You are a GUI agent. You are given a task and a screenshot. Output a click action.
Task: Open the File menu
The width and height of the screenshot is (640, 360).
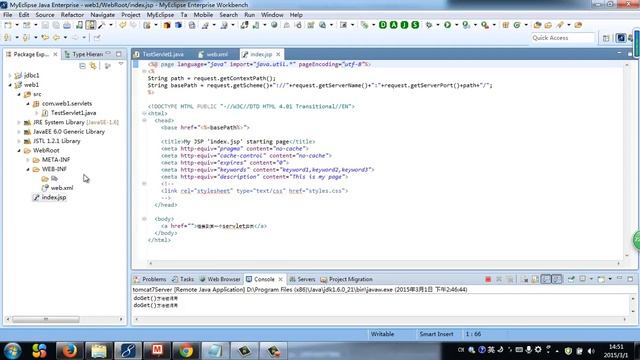tap(7, 15)
